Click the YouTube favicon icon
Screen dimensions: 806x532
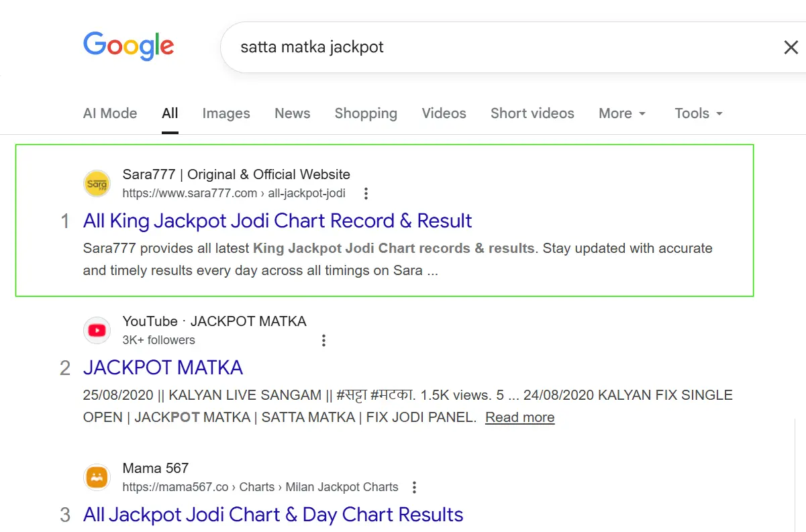tap(97, 330)
